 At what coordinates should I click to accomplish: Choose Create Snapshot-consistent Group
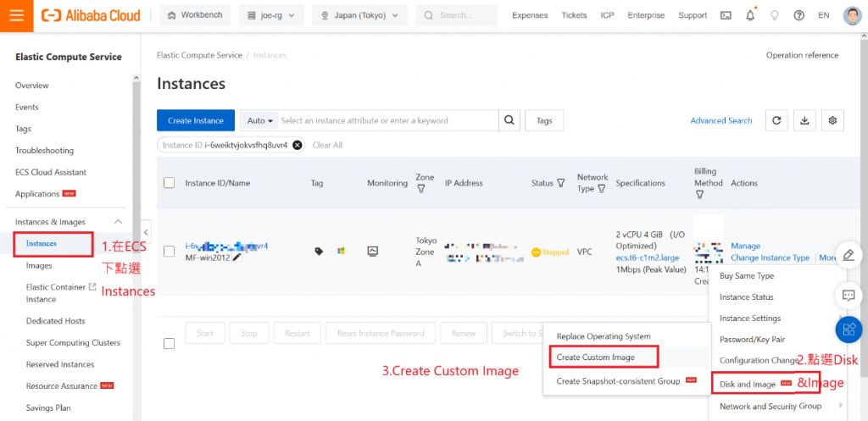tap(618, 381)
